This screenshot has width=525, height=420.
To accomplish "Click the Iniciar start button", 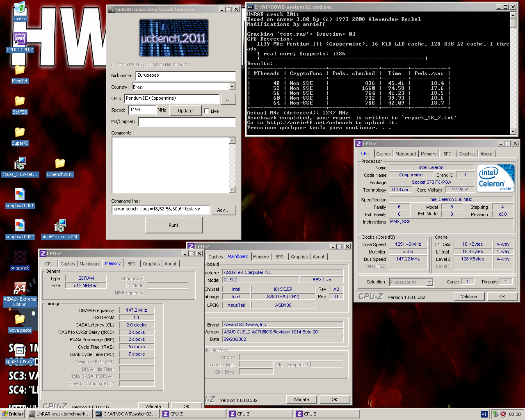I will click(x=13, y=414).
